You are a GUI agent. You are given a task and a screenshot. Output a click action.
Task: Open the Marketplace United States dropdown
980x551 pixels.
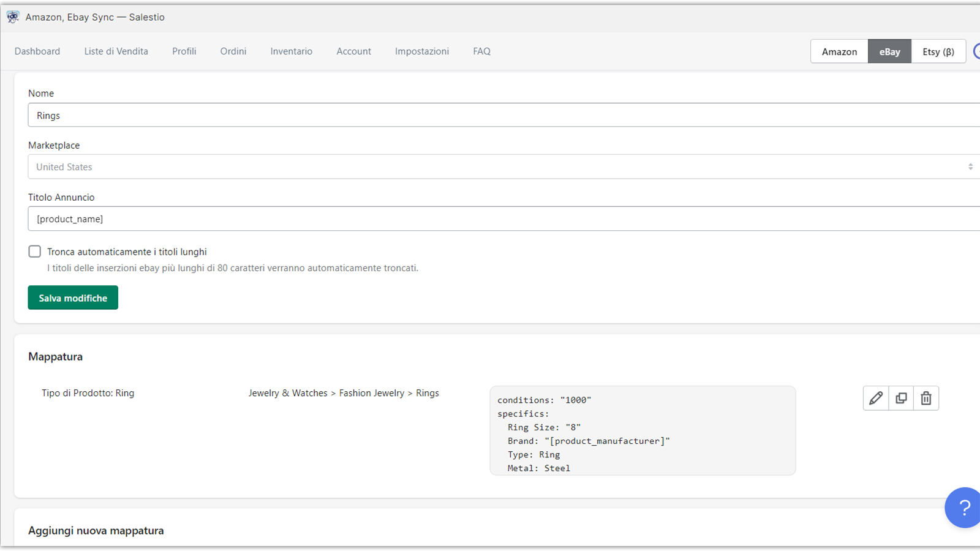(504, 167)
